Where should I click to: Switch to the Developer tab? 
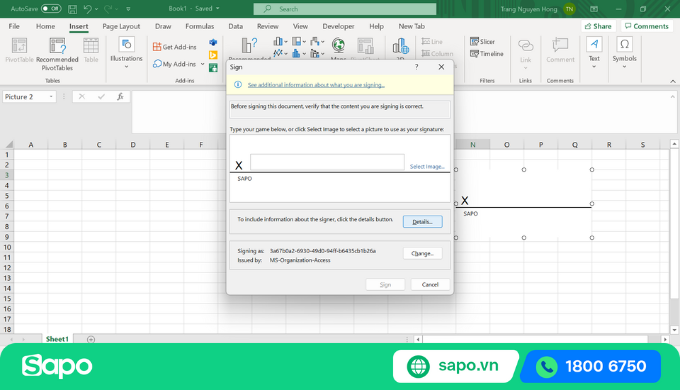pyautogui.click(x=338, y=26)
